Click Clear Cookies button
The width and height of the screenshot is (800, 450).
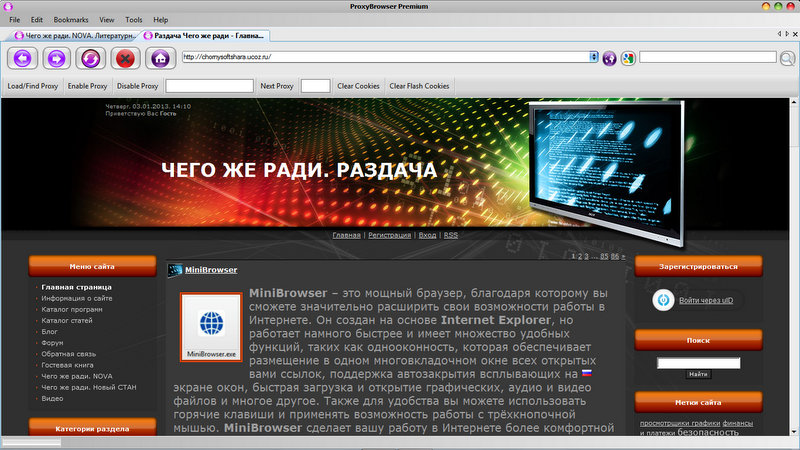click(358, 86)
